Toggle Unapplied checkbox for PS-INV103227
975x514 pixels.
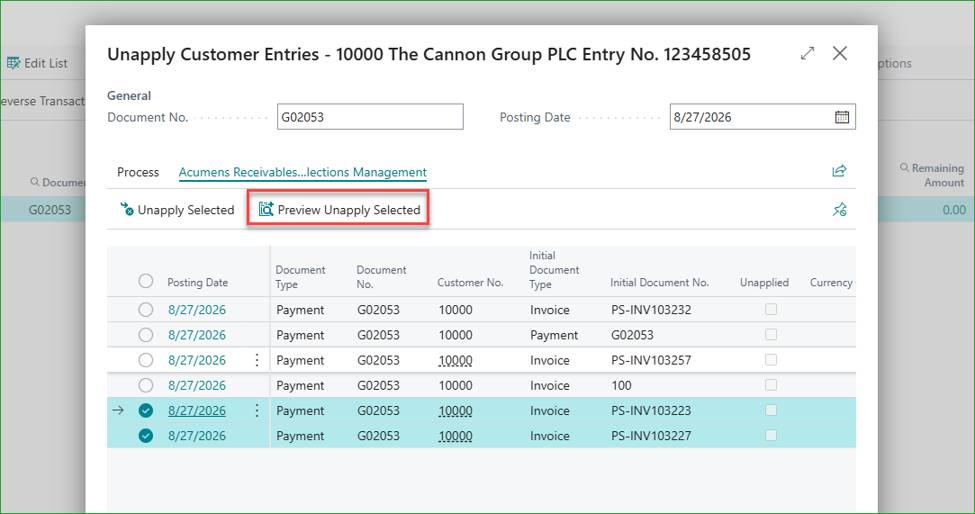pyautogui.click(x=770, y=435)
